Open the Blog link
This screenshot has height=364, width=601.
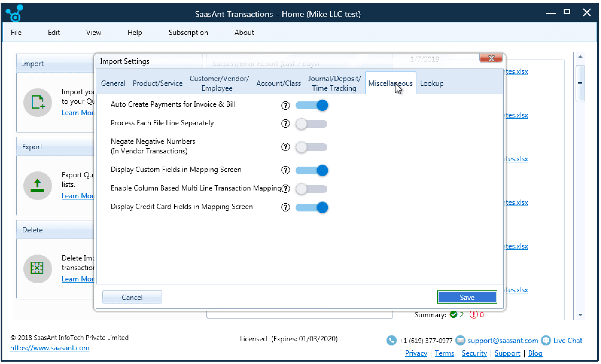pyautogui.click(x=535, y=353)
